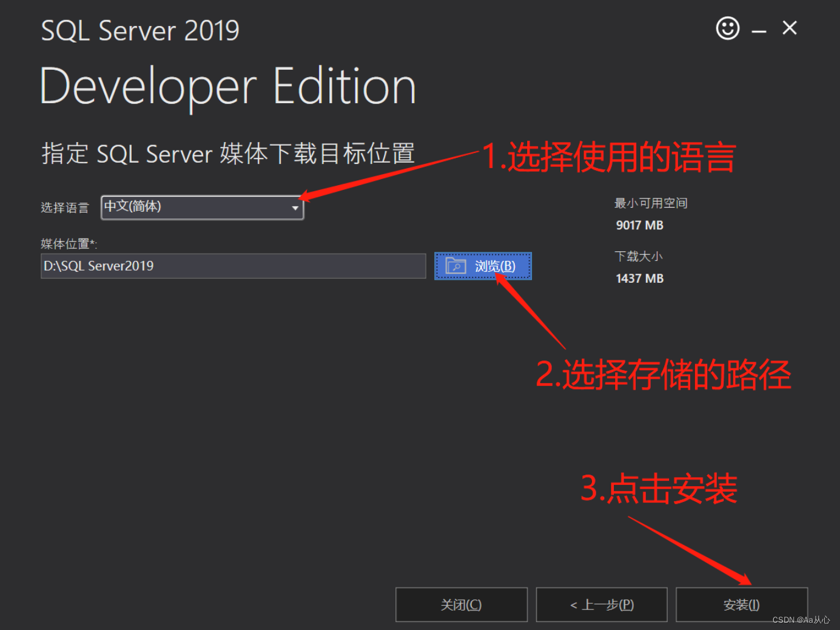Click the 关闭(C) button
The height and width of the screenshot is (630, 840).
pyautogui.click(x=462, y=605)
